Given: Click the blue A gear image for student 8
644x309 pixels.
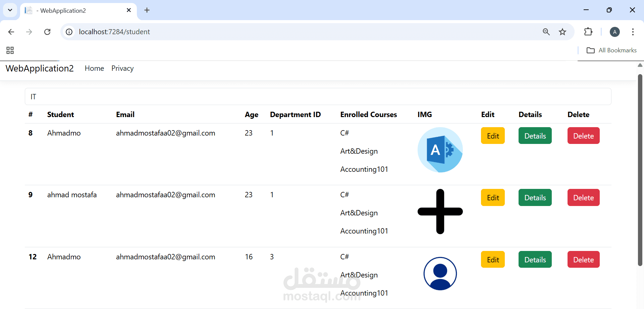Looking at the screenshot, I should (x=440, y=150).
